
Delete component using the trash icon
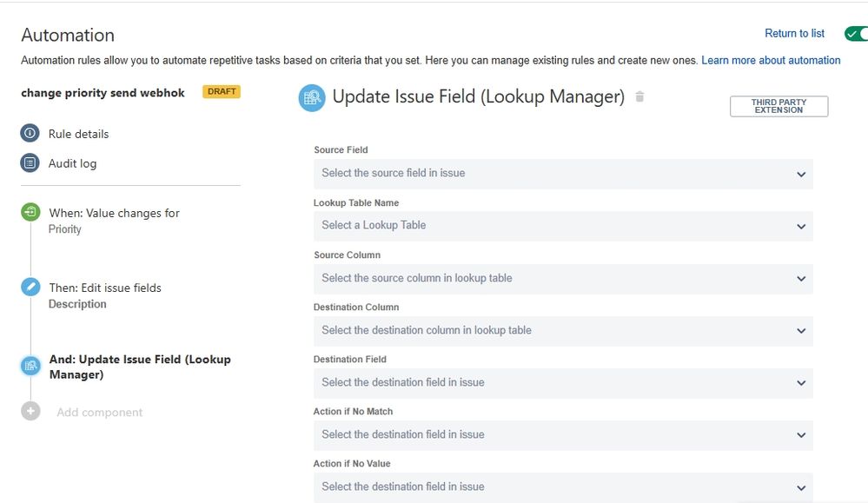(x=639, y=96)
